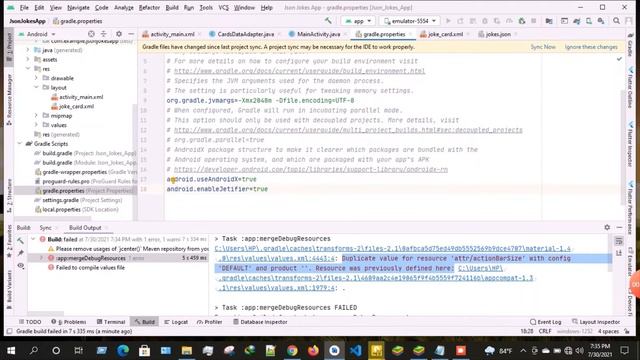Expand the :app:mergeDebugResources node
Viewport: 640px width, 360px height.
click(41, 258)
